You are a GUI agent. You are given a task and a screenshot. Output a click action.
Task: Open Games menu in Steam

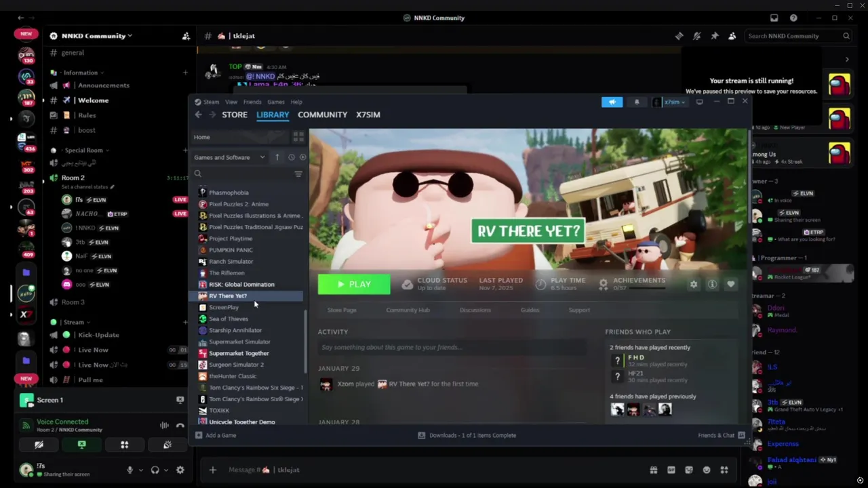pyautogui.click(x=275, y=102)
